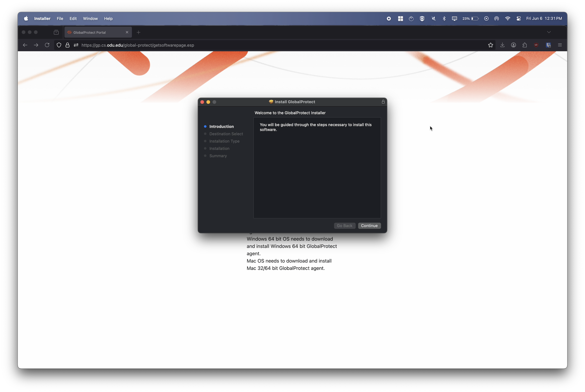585x392 pixels.
Task: Open the window tiling grid menu bar icon
Action: (x=400, y=19)
